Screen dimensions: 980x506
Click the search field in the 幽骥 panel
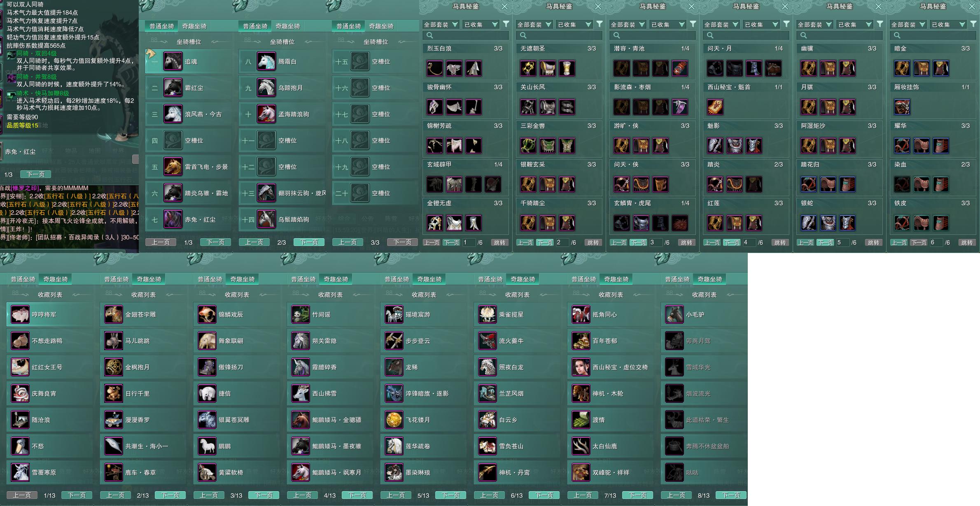click(839, 35)
